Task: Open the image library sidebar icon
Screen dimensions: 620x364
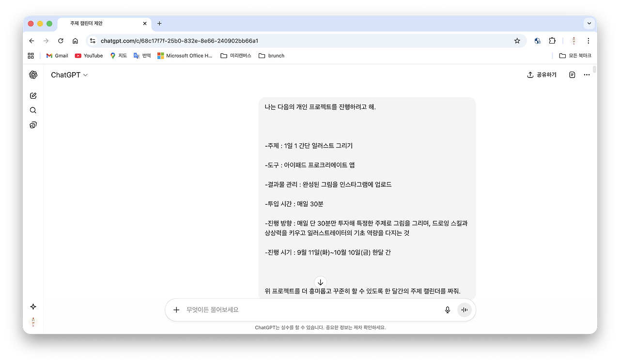Action: [x=33, y=124]
